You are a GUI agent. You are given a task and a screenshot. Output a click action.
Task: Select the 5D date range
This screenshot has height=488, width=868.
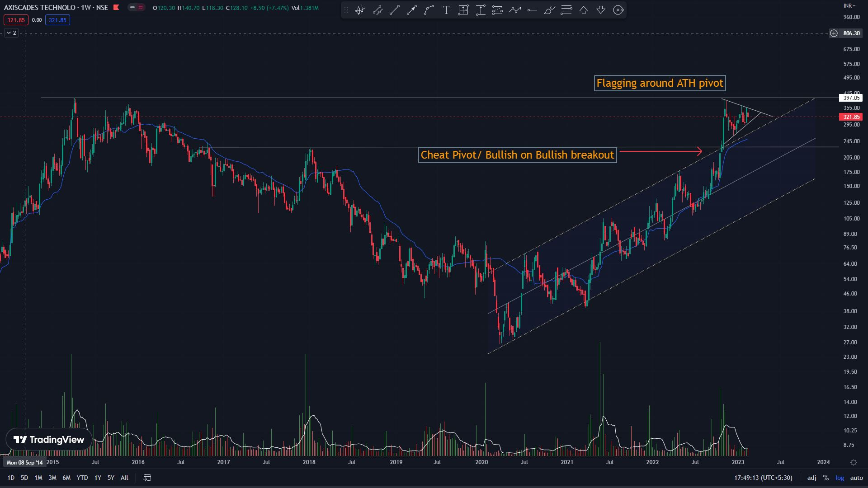pos(24,478)
